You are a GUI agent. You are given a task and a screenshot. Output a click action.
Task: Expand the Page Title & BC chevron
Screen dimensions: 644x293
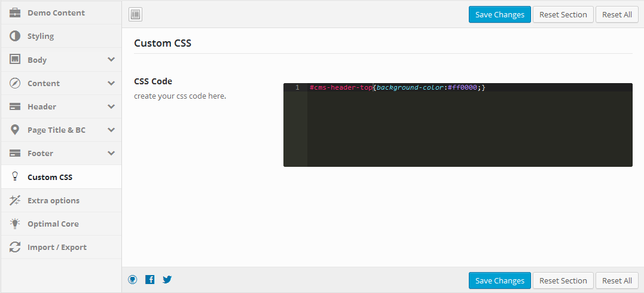pyautogui.click(x=111, y=130)
